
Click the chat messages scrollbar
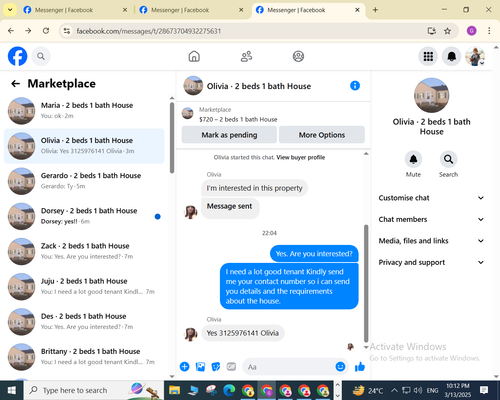click(x=366, y=283)
